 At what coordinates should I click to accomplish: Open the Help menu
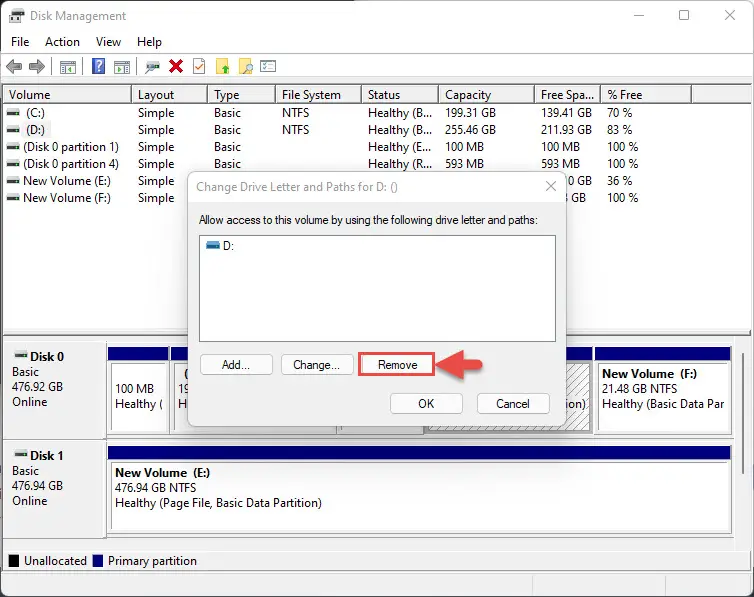[x=149, y=42]
